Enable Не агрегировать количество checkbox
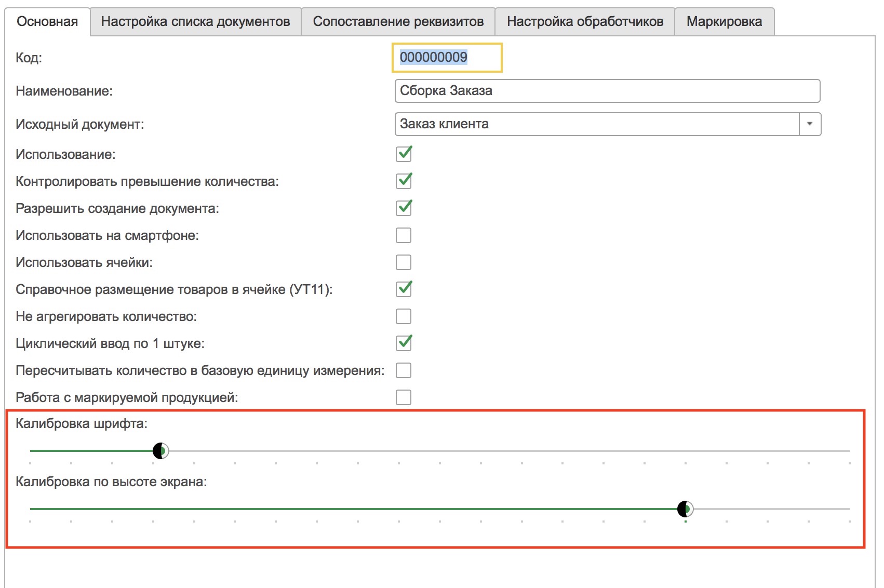Viewport: 884px width, 588px height. (x=404, y=316)
